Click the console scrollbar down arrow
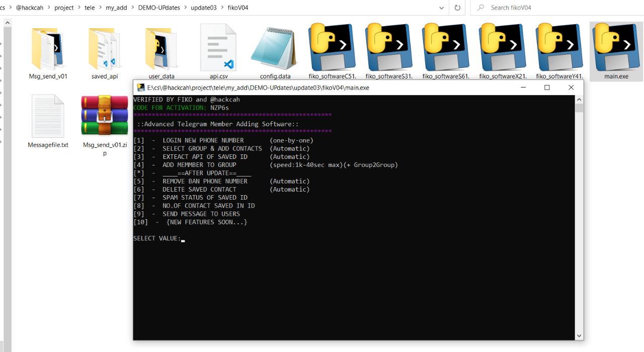This screenshot has width=644, height=352. point(579,335)
